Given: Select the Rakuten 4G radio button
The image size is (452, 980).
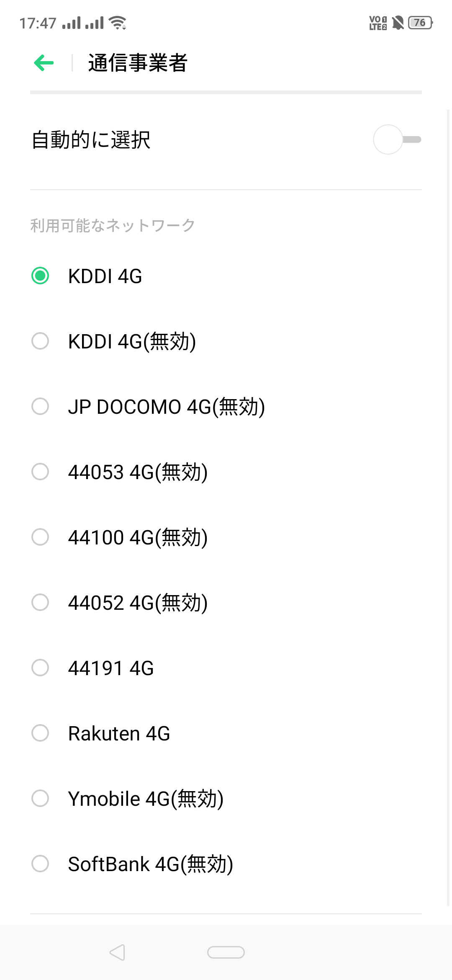Looking at the screenshot, I should point(40,733).
